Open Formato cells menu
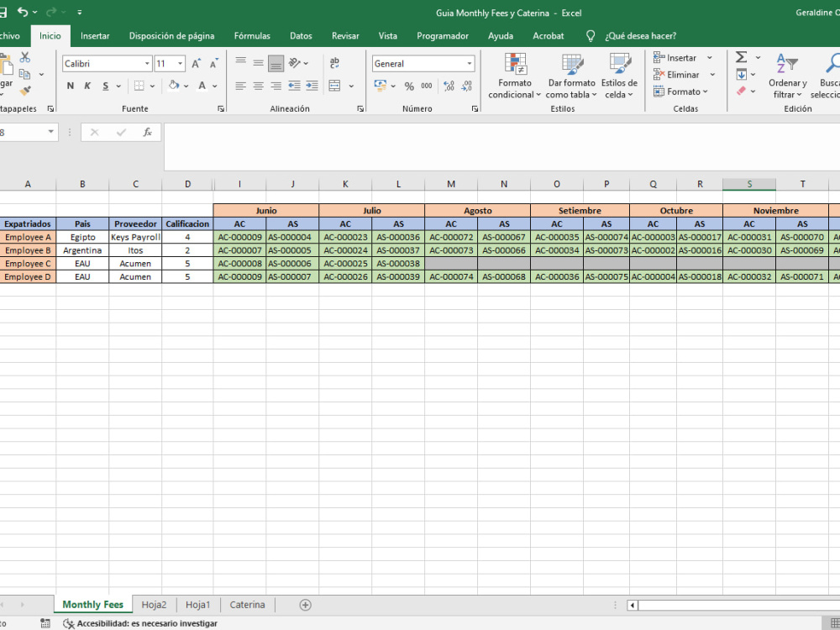This screenshot has width=840, height=630. tap(681, 92)
